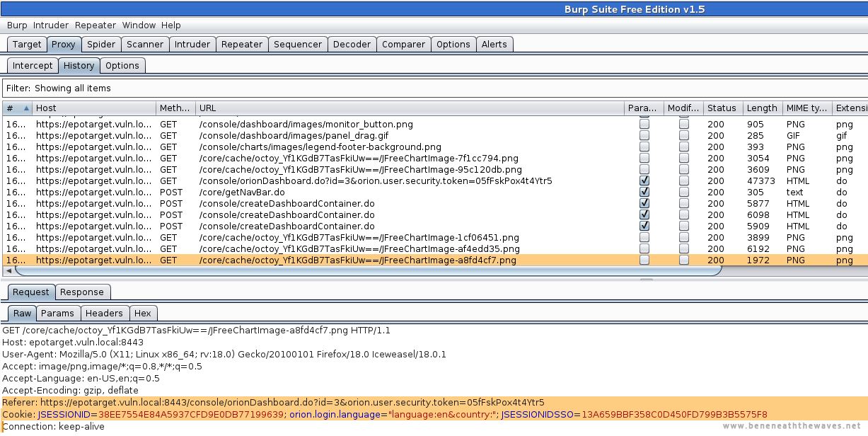This screenshot has height=436, width=868.
Task: Click the User-Agent line in raw request
Action: (x=224, y=354)
